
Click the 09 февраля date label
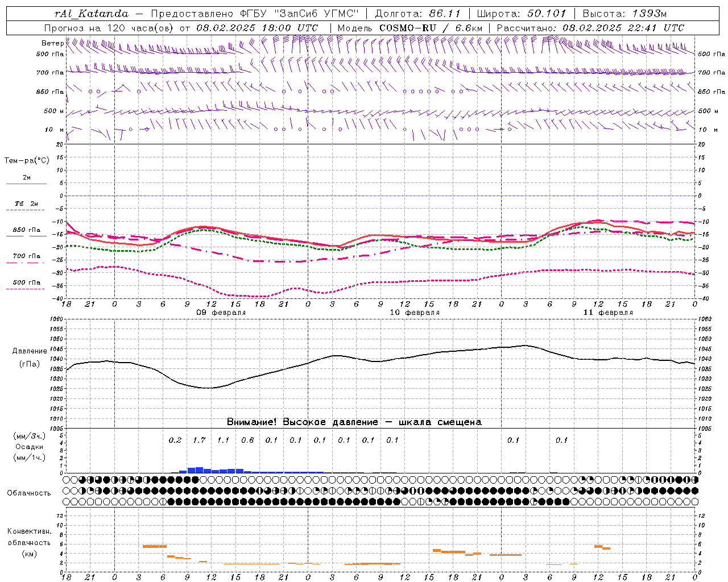point(221,313)
